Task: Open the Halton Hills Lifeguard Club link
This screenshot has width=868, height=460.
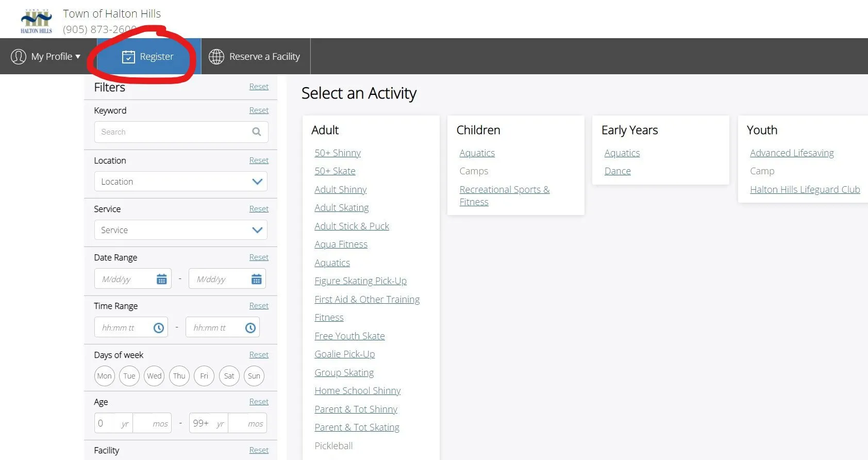Action: pyautogui.click(x=805, y=189)
